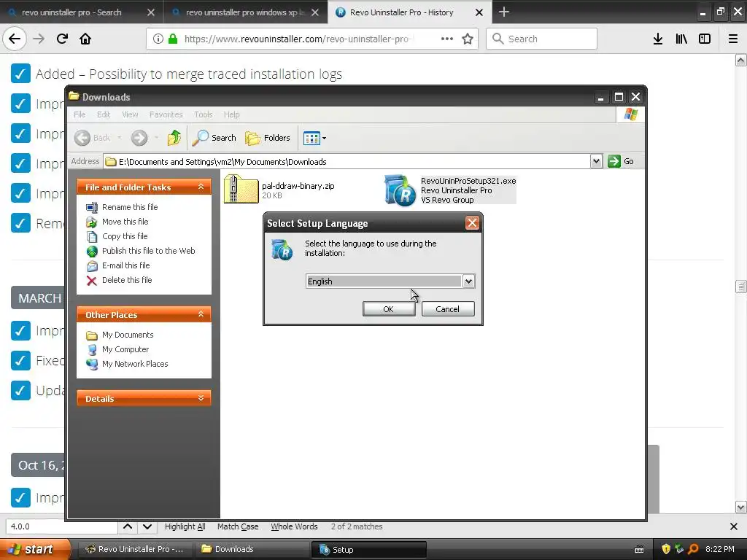This screenshot has height=560, width=747.
Task: Open the Favorites menu in Downloads window
Action: pos(166,114)
